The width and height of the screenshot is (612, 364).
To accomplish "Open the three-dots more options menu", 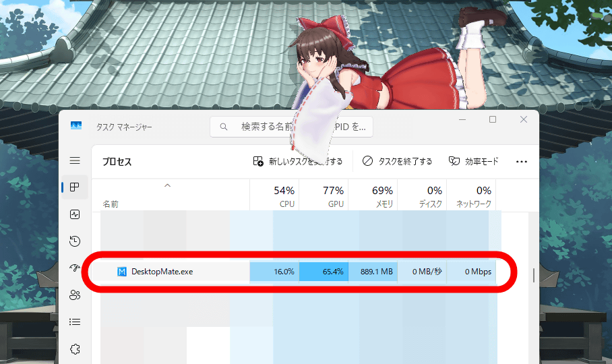I will pos(521,162).
